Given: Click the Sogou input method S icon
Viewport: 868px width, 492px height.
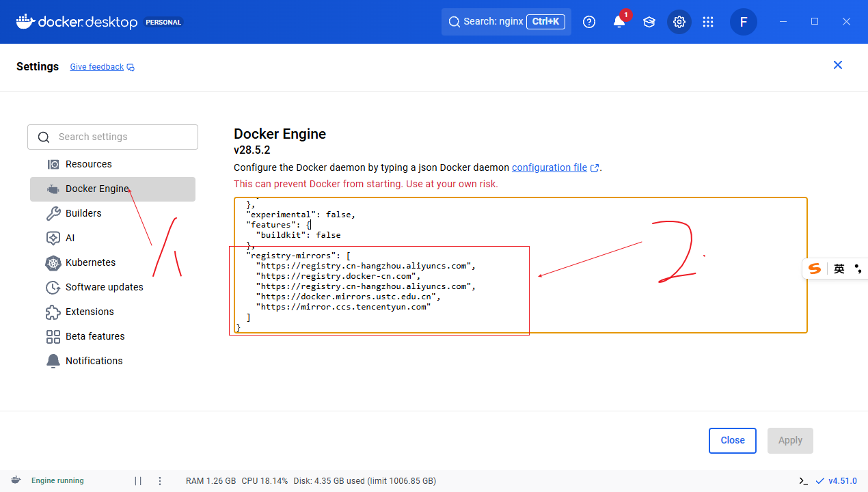Looking at the screenshot, I should 815,269.
